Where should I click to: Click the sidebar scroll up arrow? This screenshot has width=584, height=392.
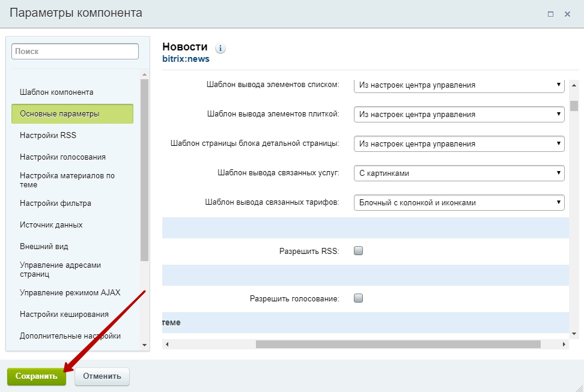coord(145,74)
